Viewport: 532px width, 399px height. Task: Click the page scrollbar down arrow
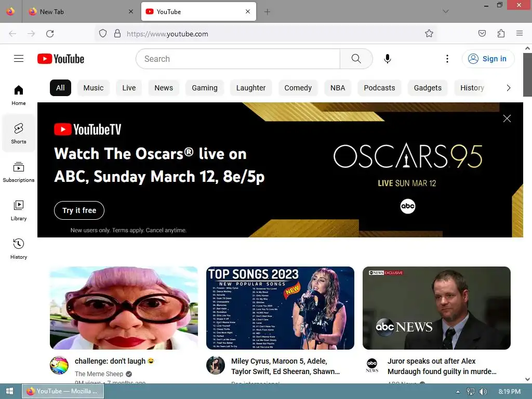tap(528, 379)
